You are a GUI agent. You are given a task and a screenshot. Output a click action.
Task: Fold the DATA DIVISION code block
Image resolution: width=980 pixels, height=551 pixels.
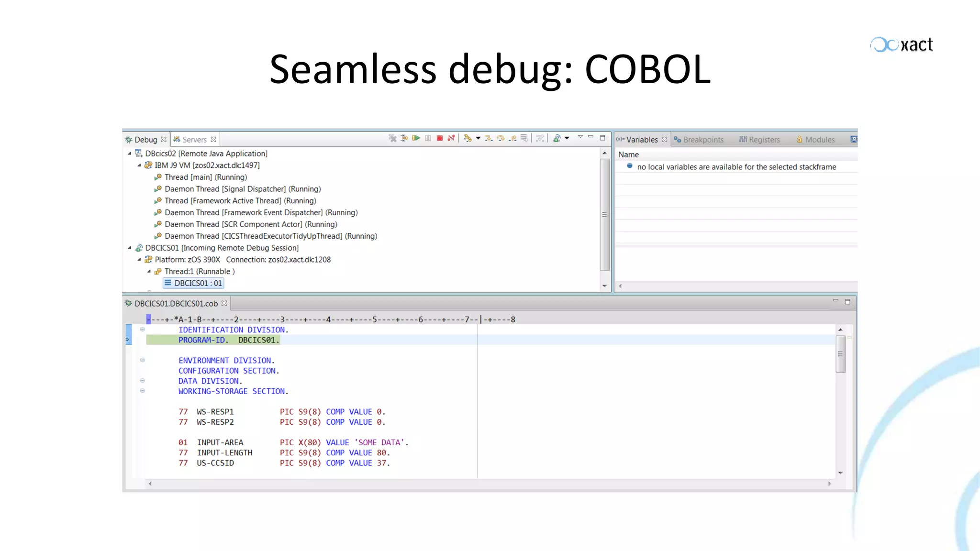point(142,381)
